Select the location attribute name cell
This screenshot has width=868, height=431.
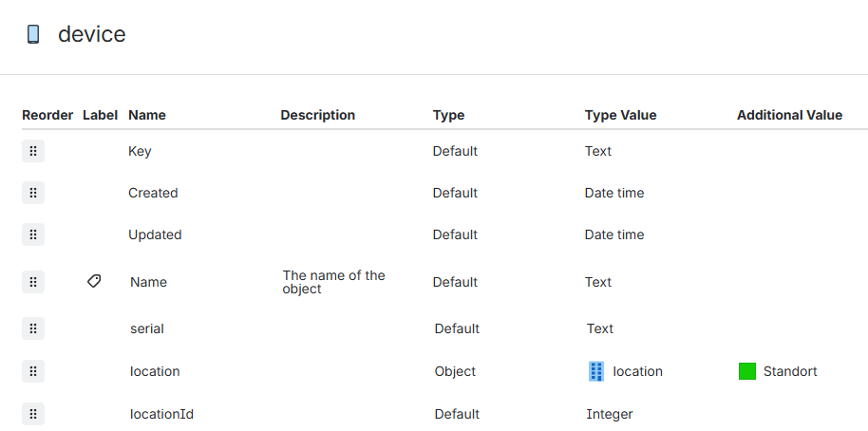(x=155, y=371)
